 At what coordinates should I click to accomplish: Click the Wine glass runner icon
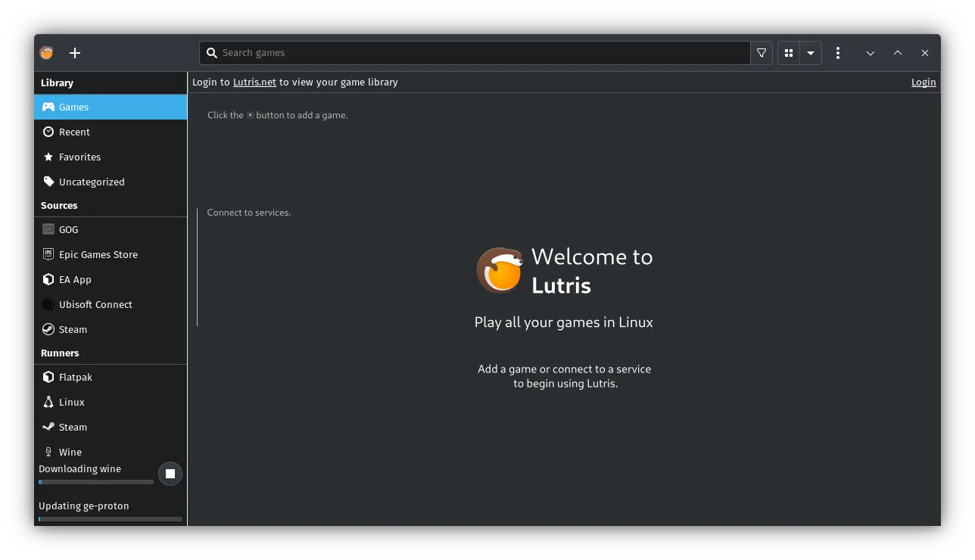click(x=48, y=452)
